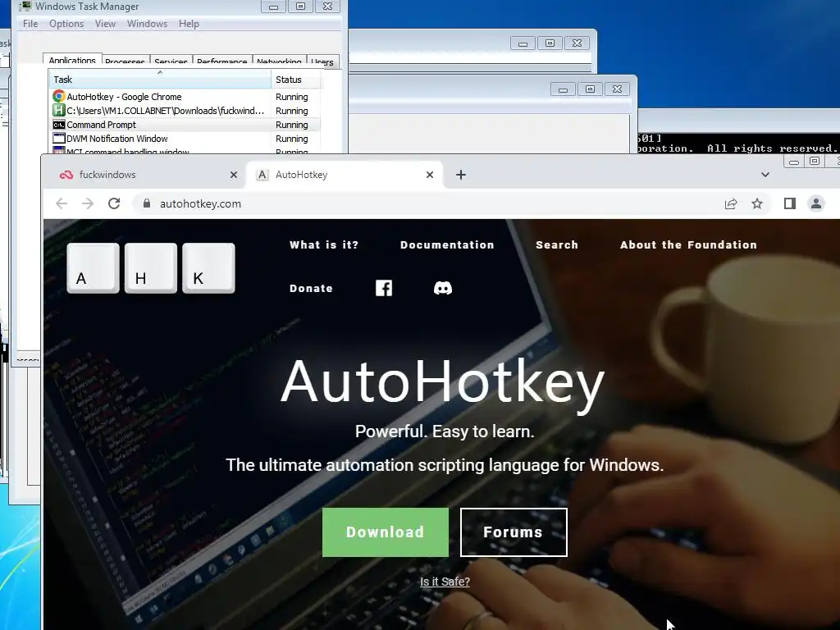The image size is (840, 630).
Task: Click the K keycap logo
Action: pos(208,268)
